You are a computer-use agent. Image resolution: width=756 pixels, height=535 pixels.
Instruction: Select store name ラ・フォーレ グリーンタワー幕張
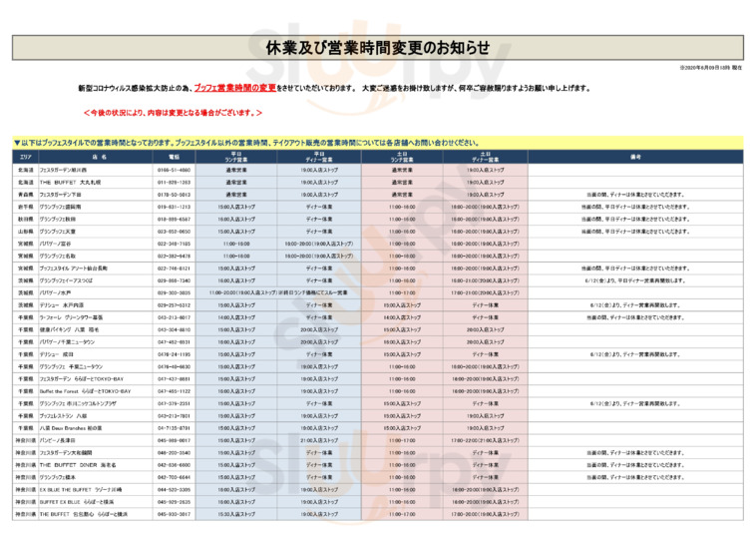(71, 318)
